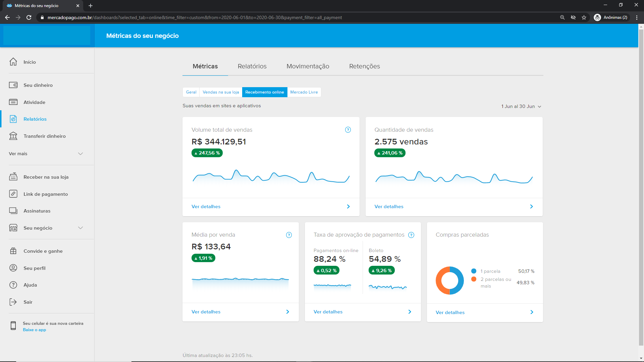
Task: Click the Link de pagamento chain icon
Action: [13, 194]
